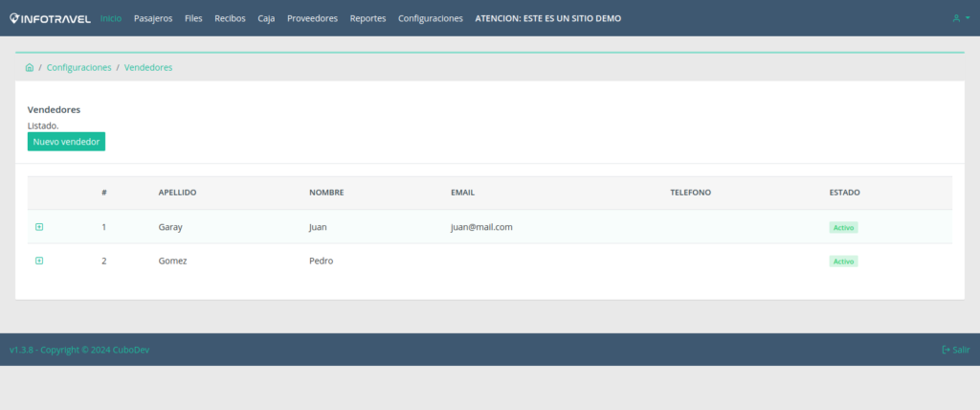Open the Reportes menu

[368, 19]
